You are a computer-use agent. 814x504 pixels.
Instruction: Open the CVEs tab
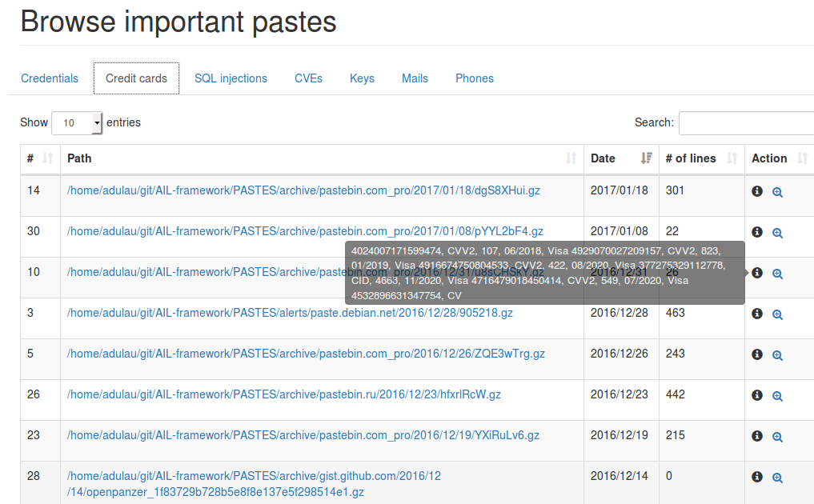308,78
